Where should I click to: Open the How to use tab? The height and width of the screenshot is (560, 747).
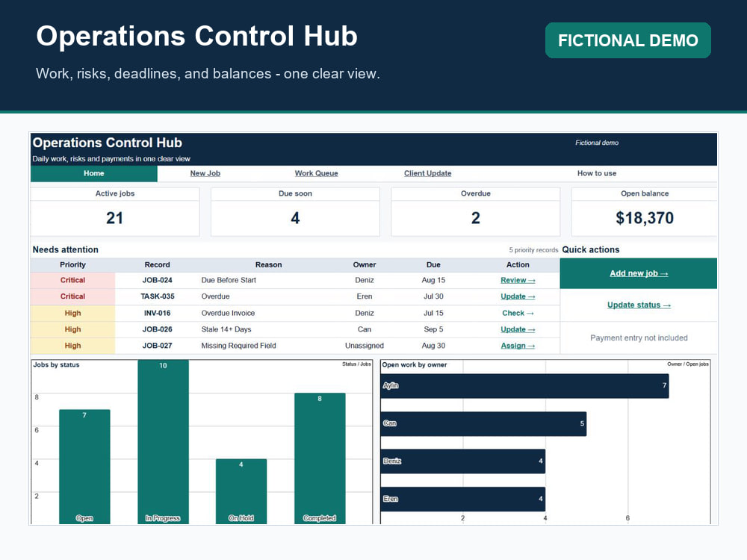pyautogui.click(x=596, y=173)
